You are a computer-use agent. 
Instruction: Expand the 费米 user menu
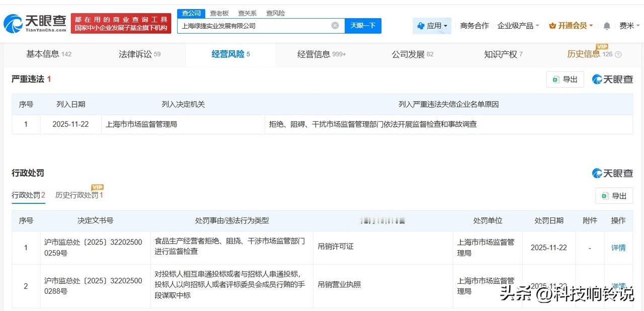pyautogui.click(x=629, y=26)
